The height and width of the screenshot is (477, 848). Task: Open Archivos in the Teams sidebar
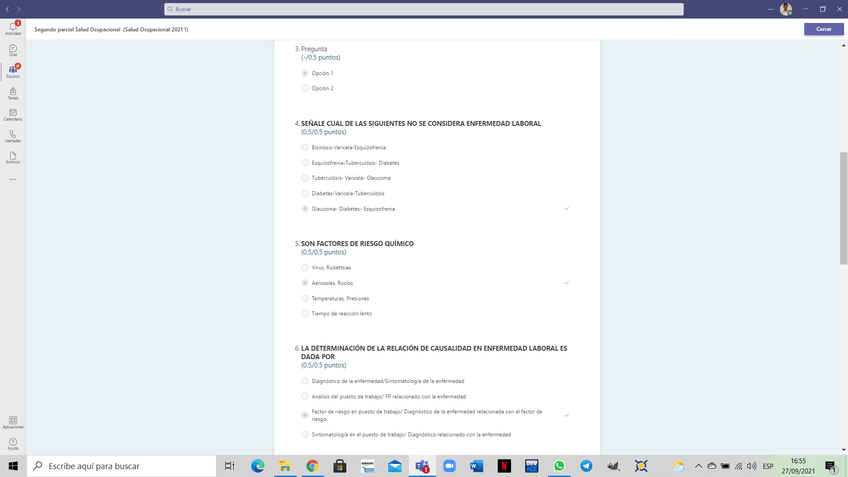pos(13,157)
